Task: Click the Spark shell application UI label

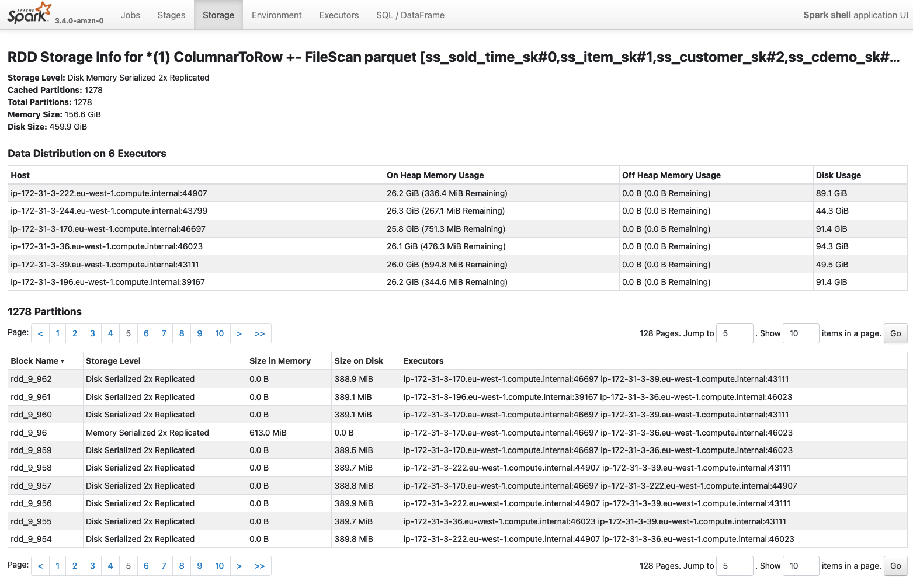Action: click(x=856, y=15)
